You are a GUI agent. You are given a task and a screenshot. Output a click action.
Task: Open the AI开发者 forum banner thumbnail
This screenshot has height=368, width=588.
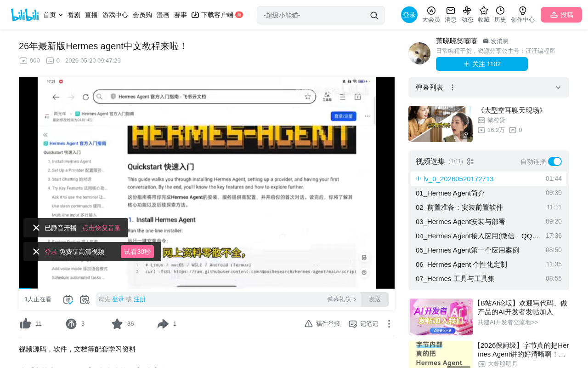coord(441,317)
